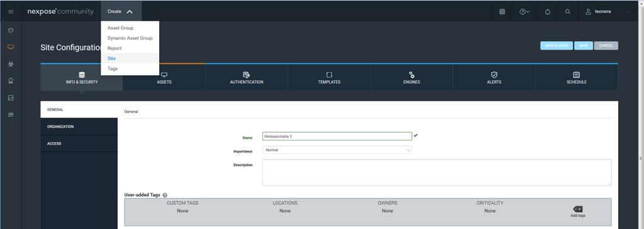Click inside the Description text area
This screenshot has height=229, width=644.
coord(437,173)
